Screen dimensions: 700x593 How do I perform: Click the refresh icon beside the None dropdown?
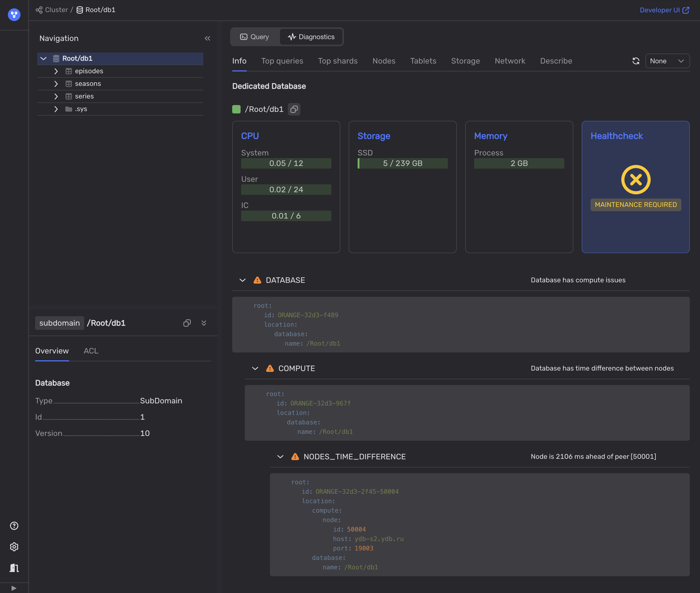click(635, 61)
